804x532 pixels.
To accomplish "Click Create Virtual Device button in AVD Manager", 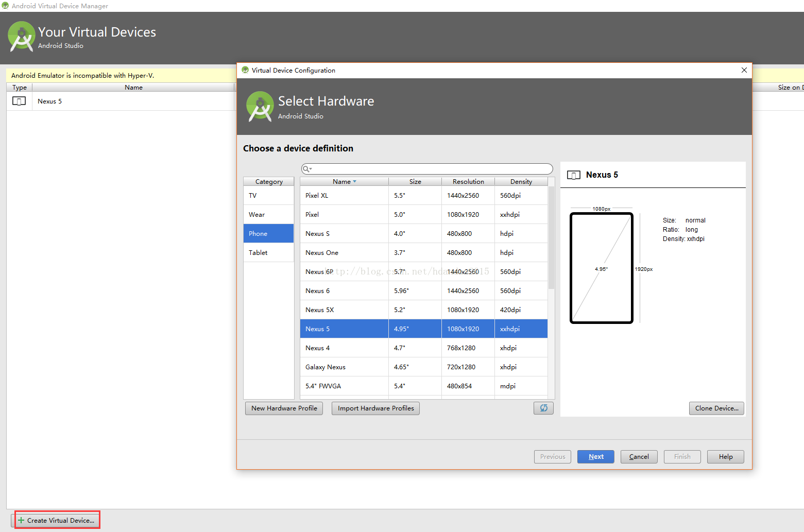I will click(x=57, y=520).
